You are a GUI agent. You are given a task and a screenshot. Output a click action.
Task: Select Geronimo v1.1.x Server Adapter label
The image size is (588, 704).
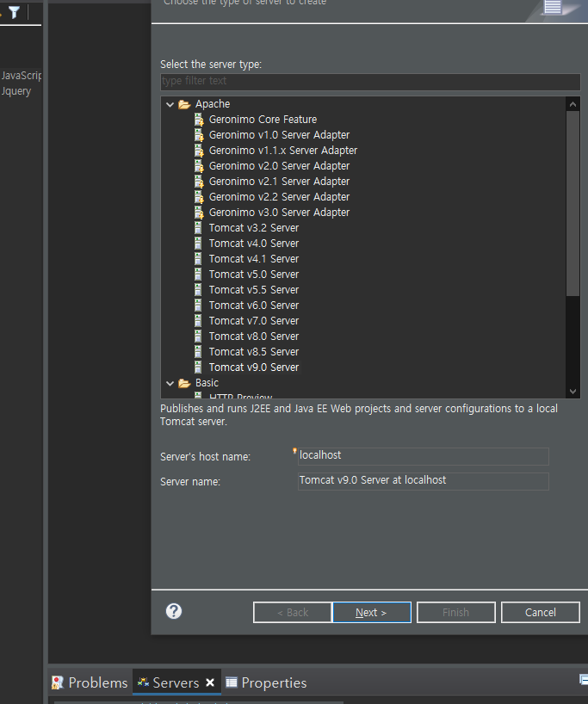point(283,151)
